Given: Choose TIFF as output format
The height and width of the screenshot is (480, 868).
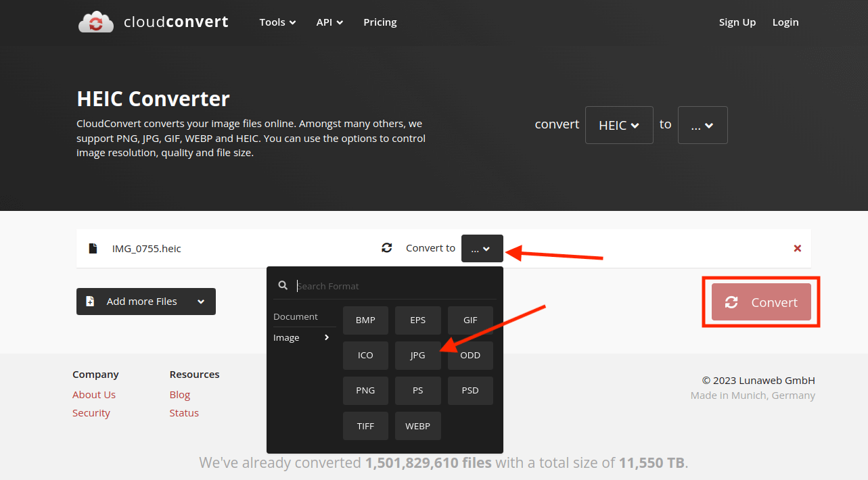Looking at the screenshot, I should (x=365, y=426).
